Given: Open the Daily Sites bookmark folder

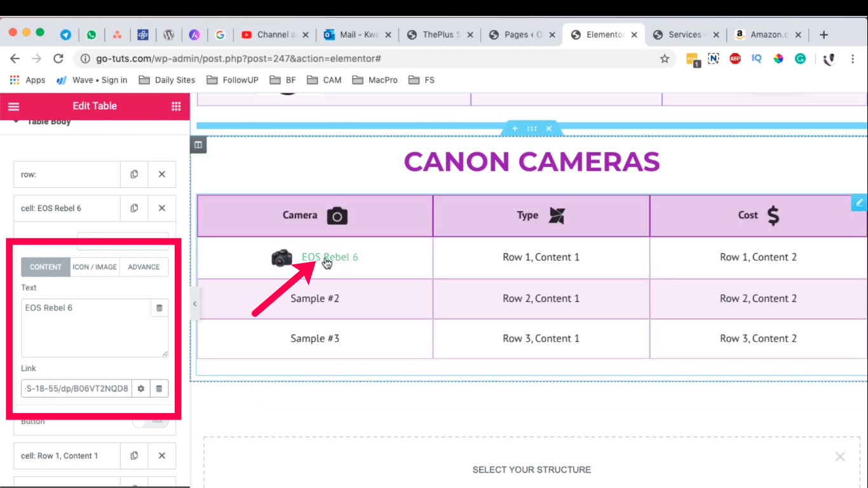Looking at the screenshot, I should click(x=167, y=80).
